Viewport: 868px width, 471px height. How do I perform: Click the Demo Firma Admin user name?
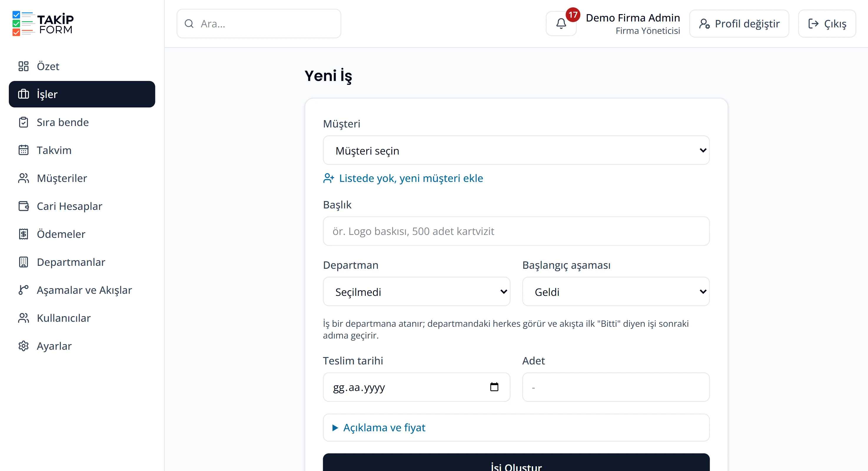pyautogui.click(x=633, y=18)
